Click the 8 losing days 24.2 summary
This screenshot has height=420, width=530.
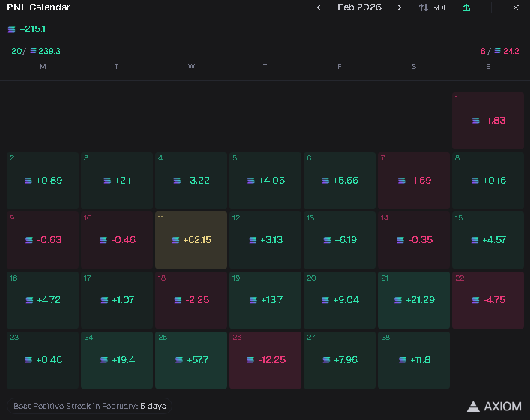coord(499,51)
